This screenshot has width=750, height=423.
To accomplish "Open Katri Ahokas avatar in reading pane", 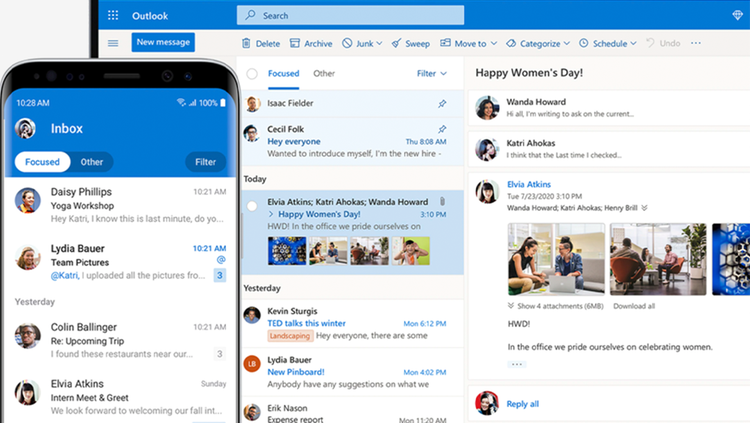I will [x=487, y=149].
